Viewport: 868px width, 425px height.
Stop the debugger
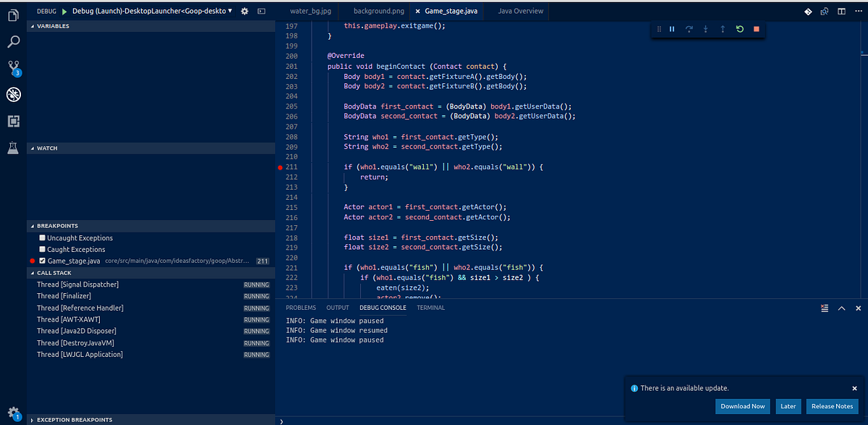pos(754,29)
